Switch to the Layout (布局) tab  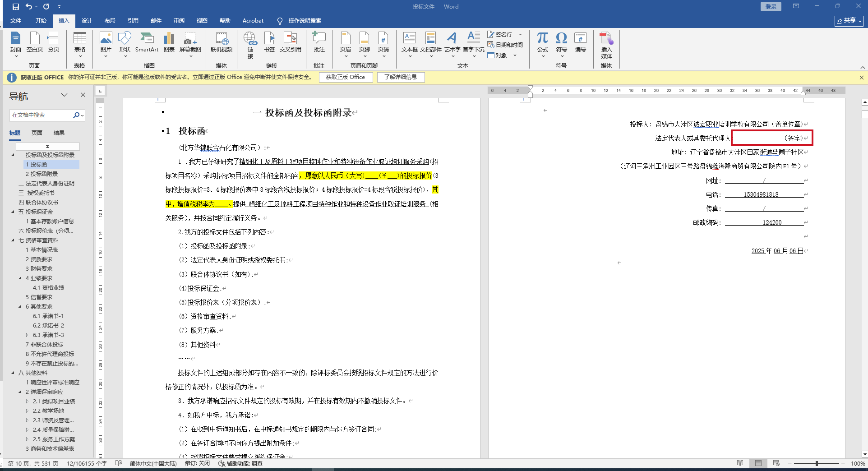[x=110, y=21]
